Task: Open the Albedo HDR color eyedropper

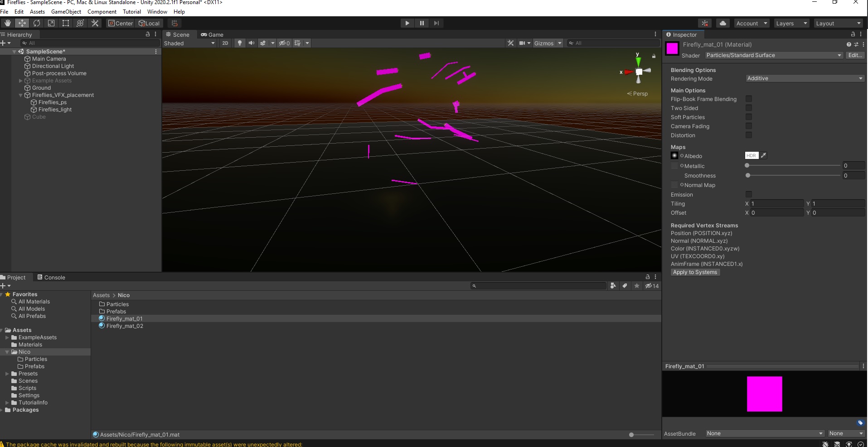Action: click(763, 155)
